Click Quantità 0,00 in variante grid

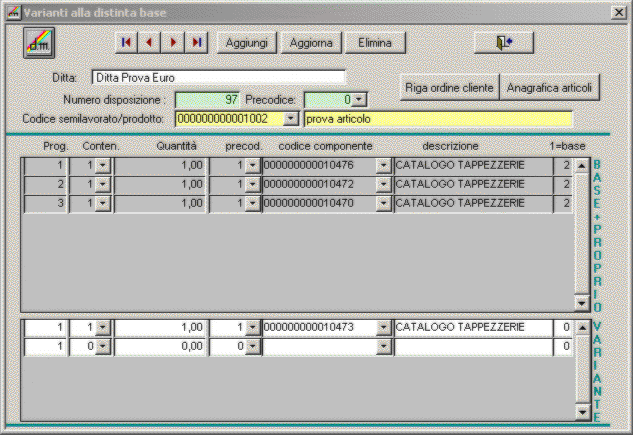tap(160, 346)
